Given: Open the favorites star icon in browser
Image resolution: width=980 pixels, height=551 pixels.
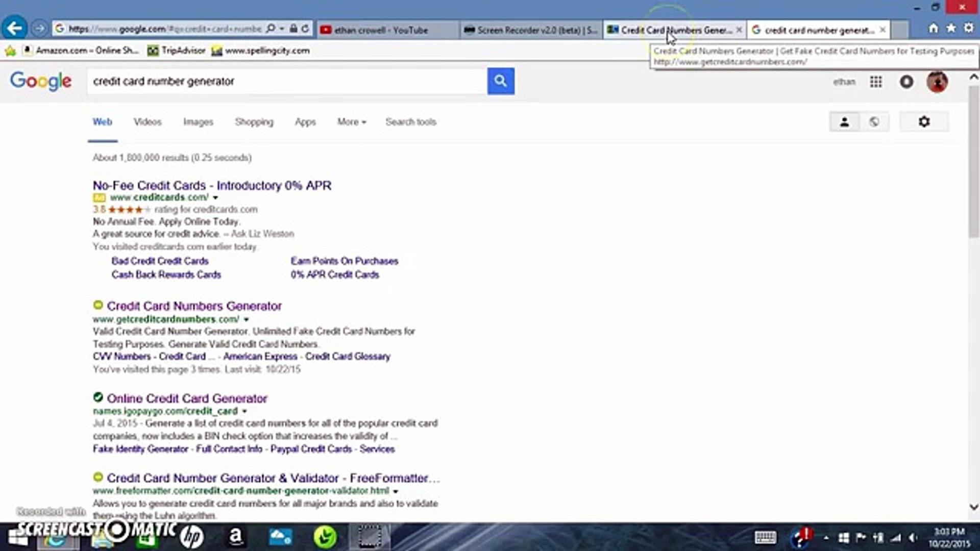Looking at the screenshot, I should [x=951, y=29].
